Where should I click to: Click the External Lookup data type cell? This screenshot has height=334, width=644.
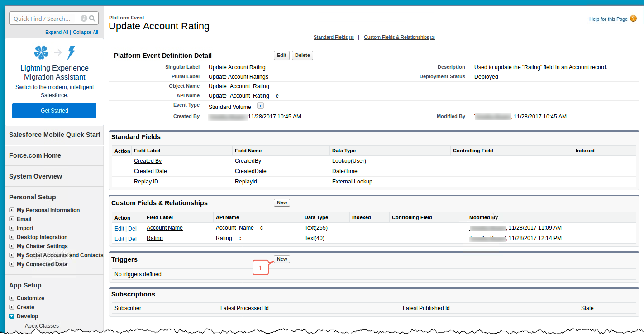pos(352,182)
